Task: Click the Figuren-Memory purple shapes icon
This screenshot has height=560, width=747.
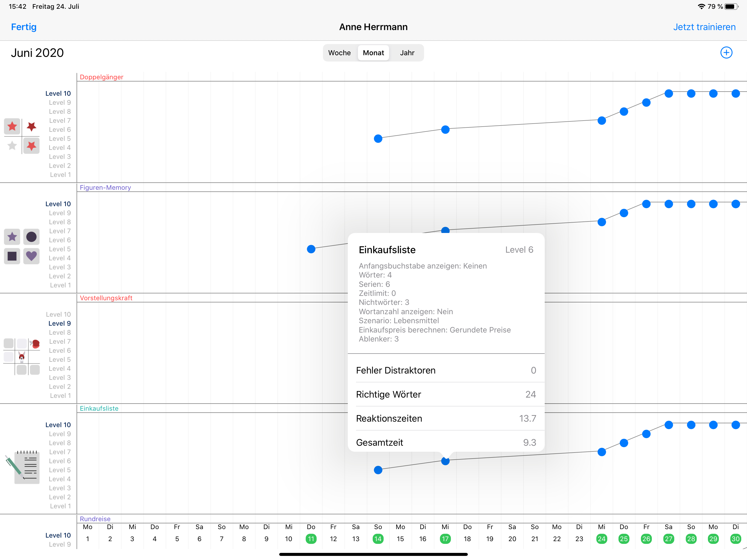Action: (22, 247)
